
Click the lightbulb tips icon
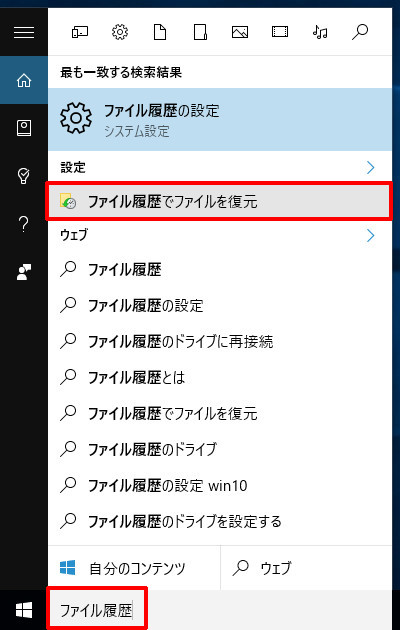24,176
